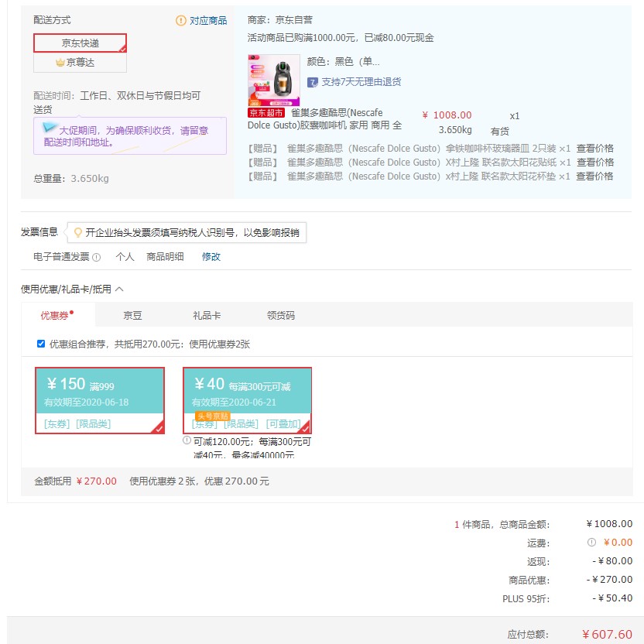Click the ¥1008.00 product price
This screenshot has height=644, width=644.
click(x=447, y=115)
